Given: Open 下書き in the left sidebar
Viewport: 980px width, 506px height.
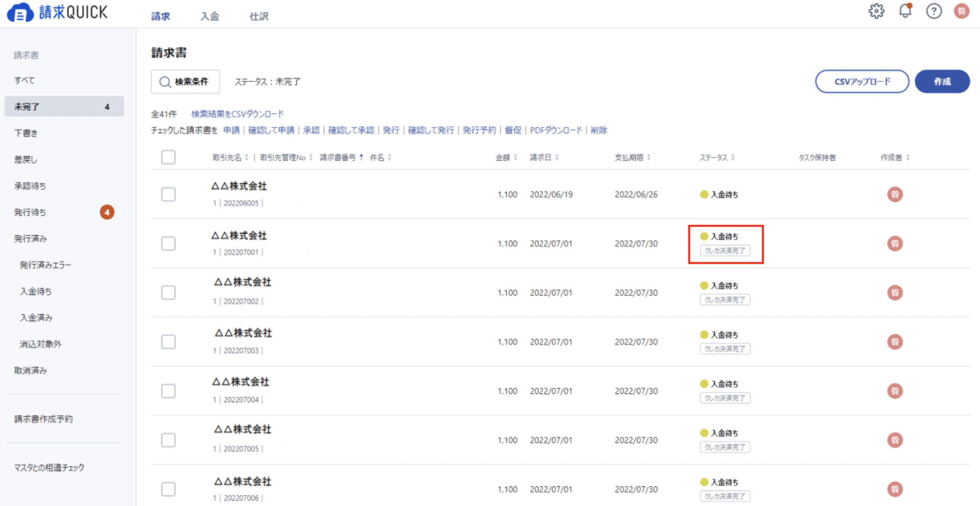Looking at the screenshot, I should 26,133.
